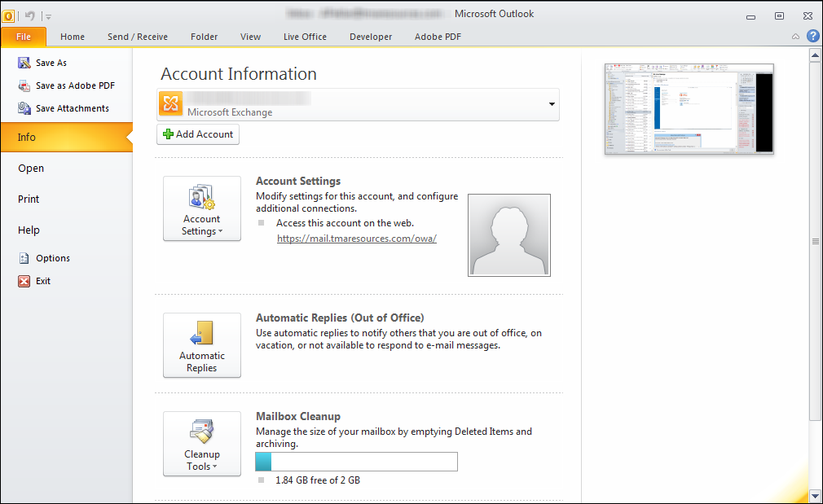
Task: Click the Save as Adobe PDF icon
Action: (24, 85)
